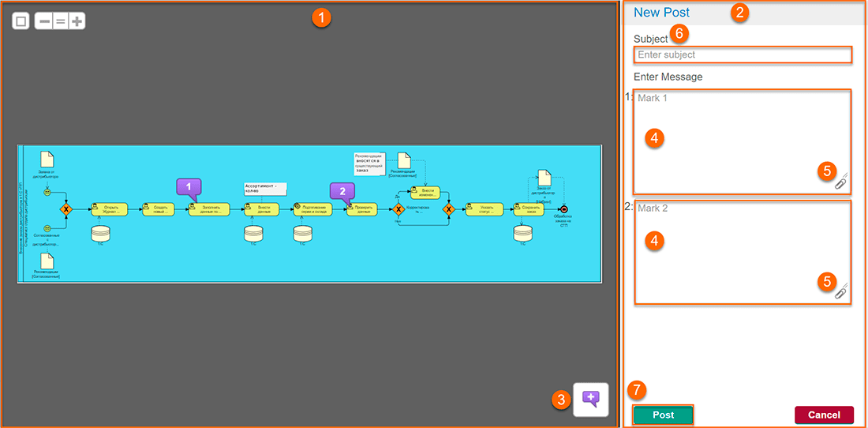The width and height of the screenshot is (868, 428).
Task: Select the 'Ассортимент - кол-во' annotation note
Action: click(265, 189)
